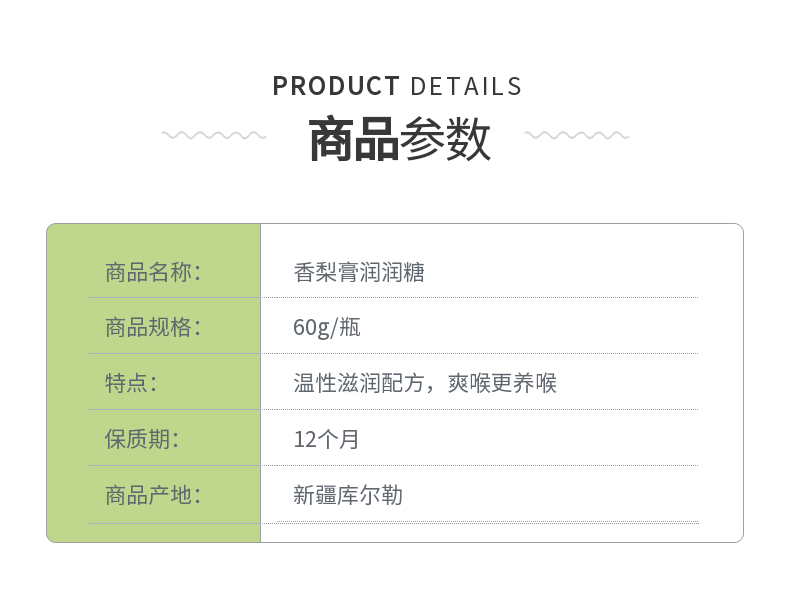
Task: Click the bold PRODUCT word in the header
Action: click(336, 86)
